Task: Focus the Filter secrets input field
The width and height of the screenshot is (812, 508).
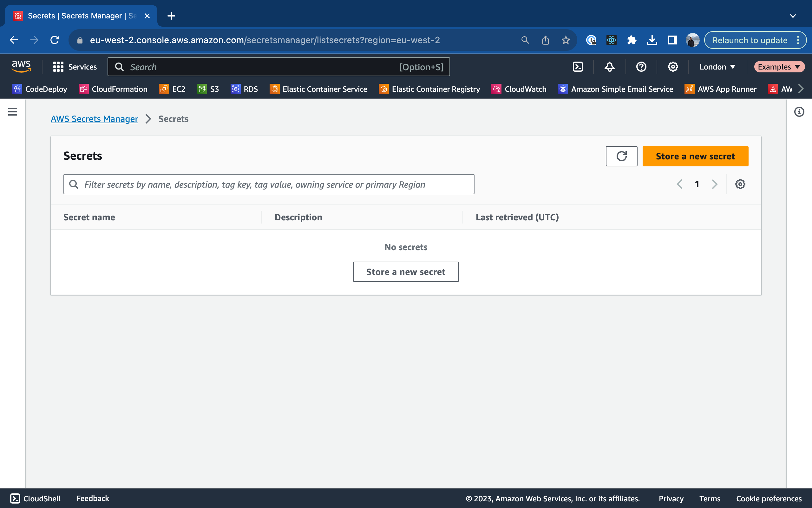Action: pyautogui.click(x=269, y=184)
